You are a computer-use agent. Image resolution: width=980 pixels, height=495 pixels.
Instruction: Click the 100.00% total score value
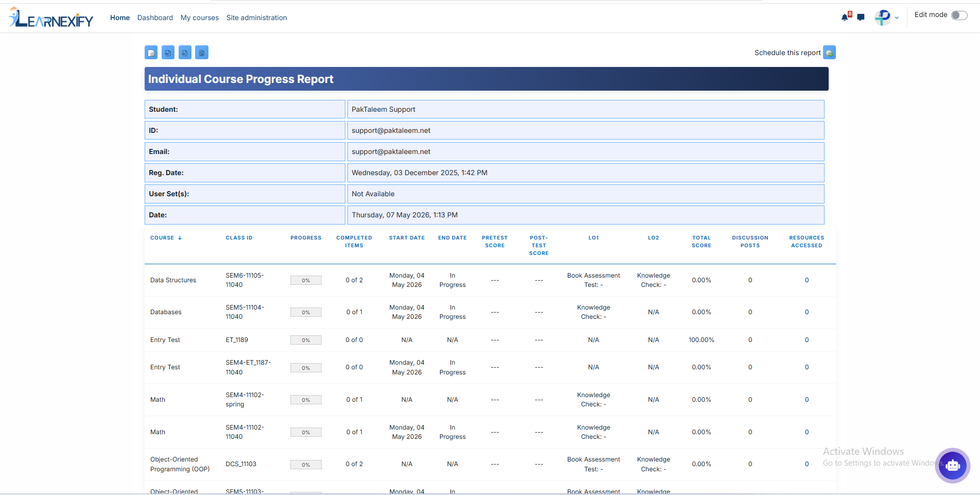702,340
